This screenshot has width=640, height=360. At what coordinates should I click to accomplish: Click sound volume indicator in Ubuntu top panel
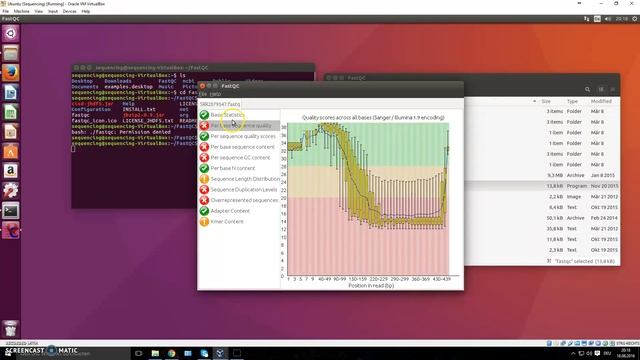(608, 19)
